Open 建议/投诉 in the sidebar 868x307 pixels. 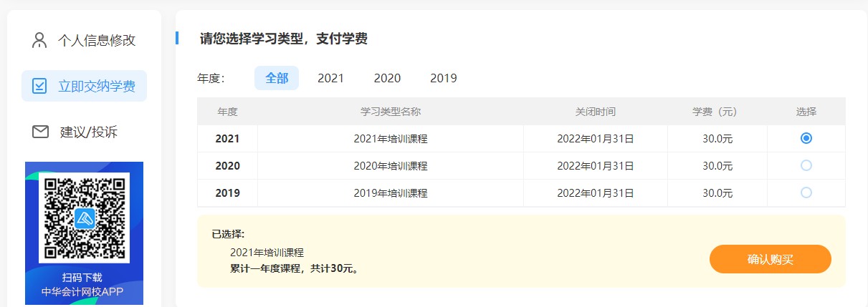coord(89,132)
